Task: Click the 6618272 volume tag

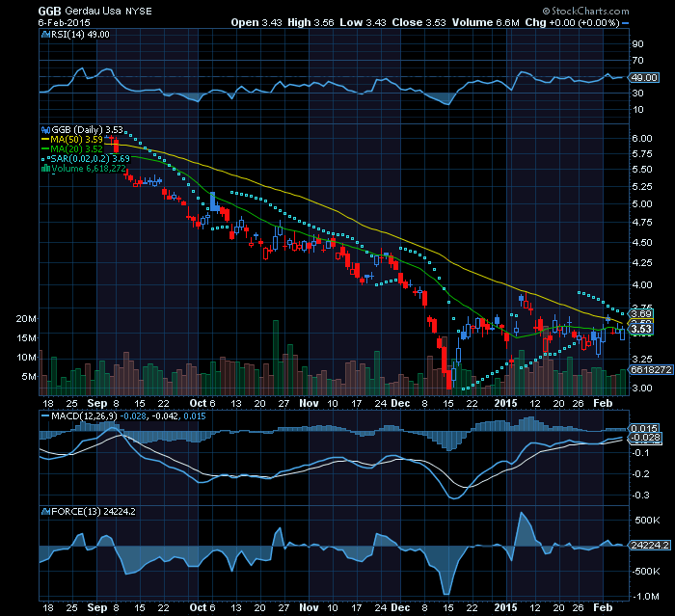Action: 651,370
